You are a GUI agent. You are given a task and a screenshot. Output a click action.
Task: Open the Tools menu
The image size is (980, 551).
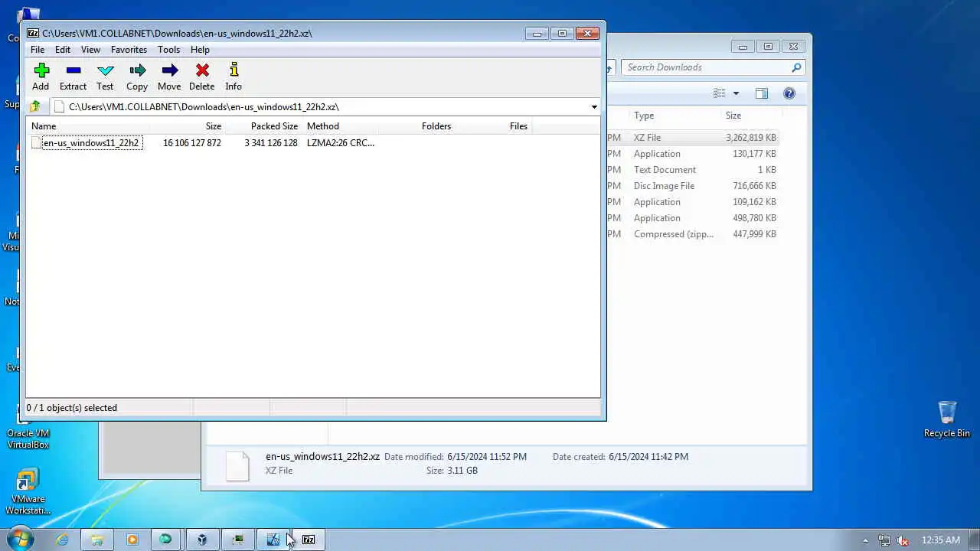168,50
